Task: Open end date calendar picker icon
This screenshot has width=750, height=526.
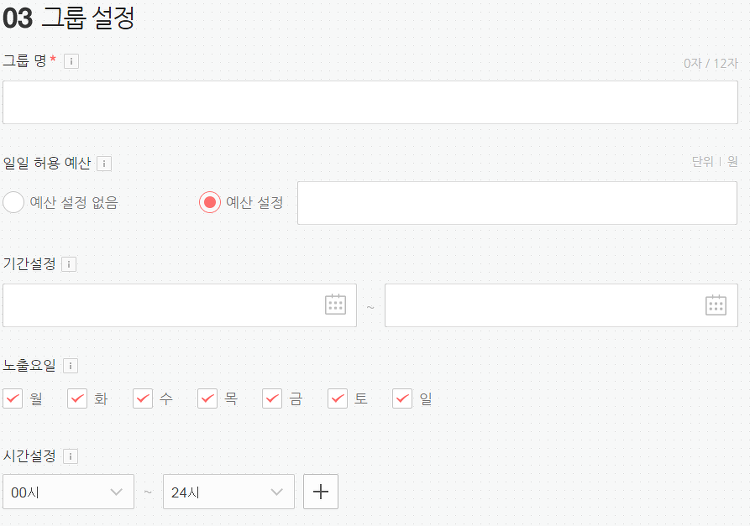Action: click(716, 305)
